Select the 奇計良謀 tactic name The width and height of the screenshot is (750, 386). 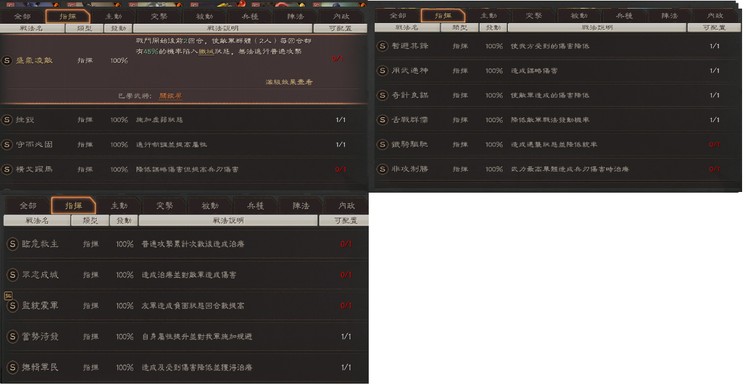pyautogui.click(x=410, y=95)
